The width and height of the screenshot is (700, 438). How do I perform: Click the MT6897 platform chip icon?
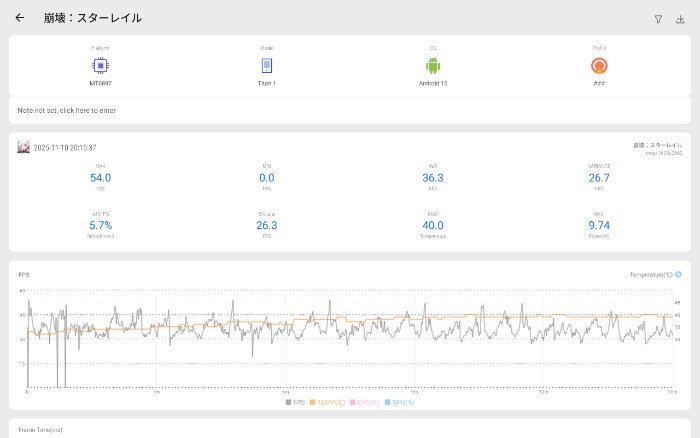101,66
